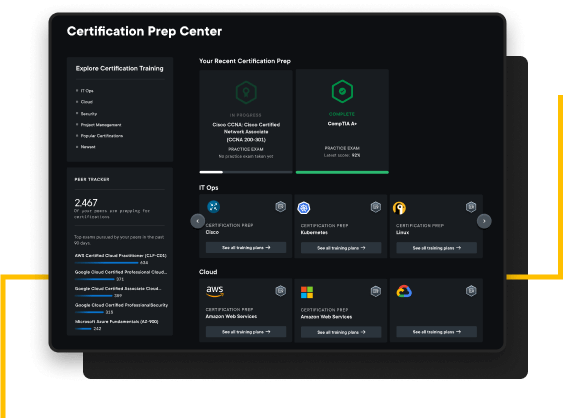
Task: Click the green complete checkmark hexagon for CompTIA A+
Action: point(342,91)
